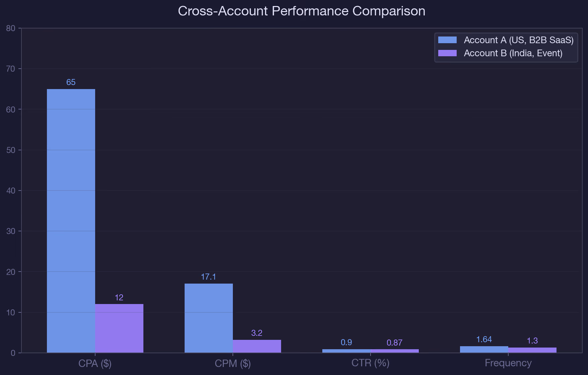Select the CPM ($) x-axis label
The width and height of the screenshot is (588, 375).
click(x=233, y=363)
